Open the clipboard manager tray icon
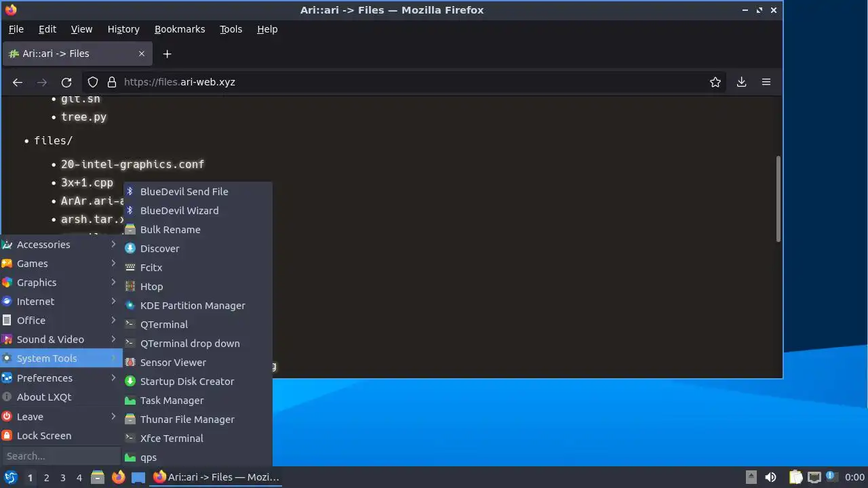 point(795,478)
